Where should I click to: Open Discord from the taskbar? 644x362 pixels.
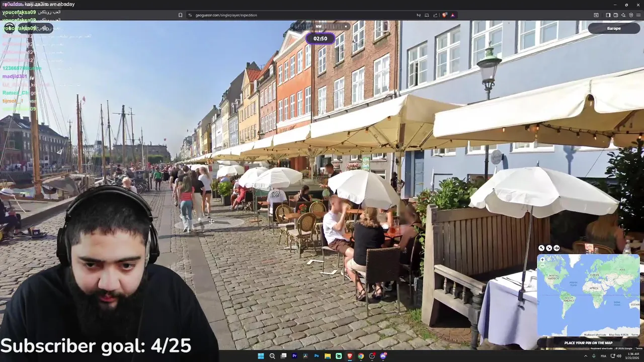pos(383,356)
